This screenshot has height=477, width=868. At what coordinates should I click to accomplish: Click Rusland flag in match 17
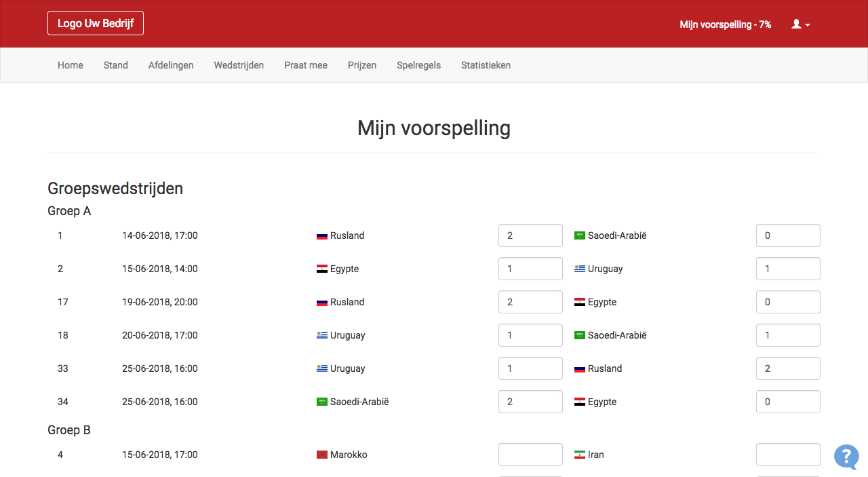click(x=322, y=303)
